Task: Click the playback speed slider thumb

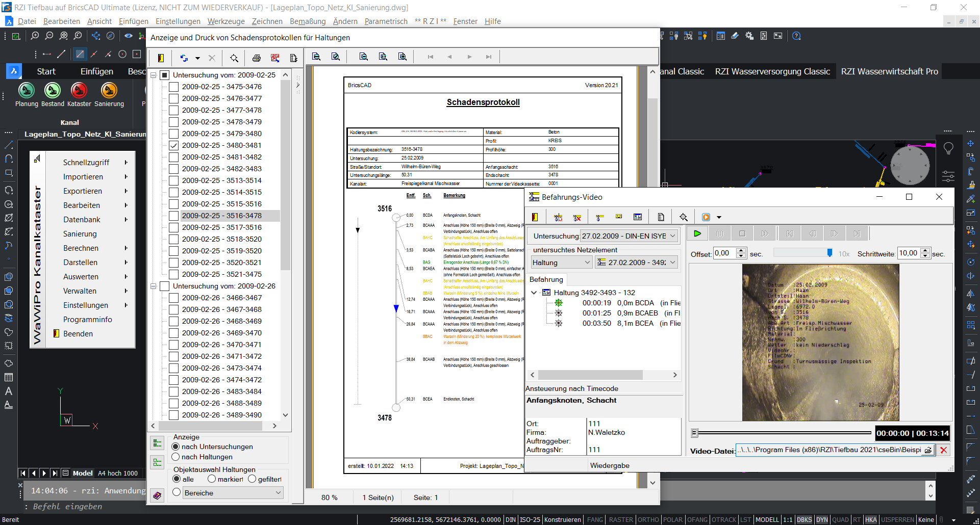Action: pos(830,253)
